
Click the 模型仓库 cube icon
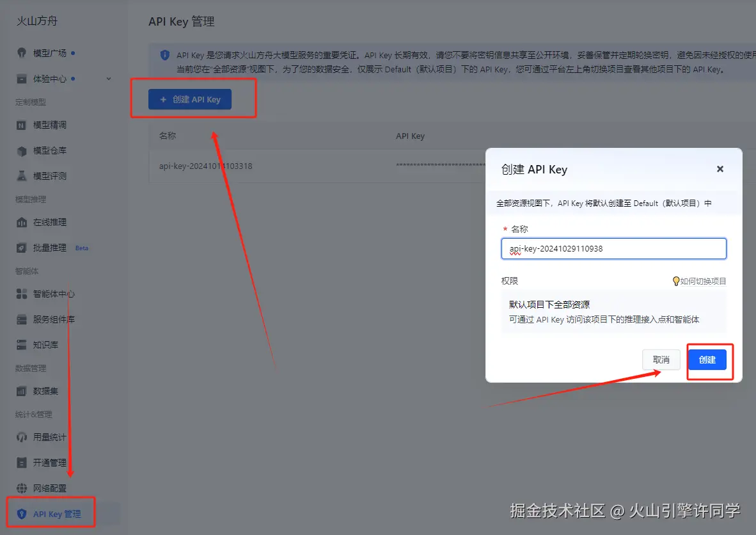click(22, 151)
